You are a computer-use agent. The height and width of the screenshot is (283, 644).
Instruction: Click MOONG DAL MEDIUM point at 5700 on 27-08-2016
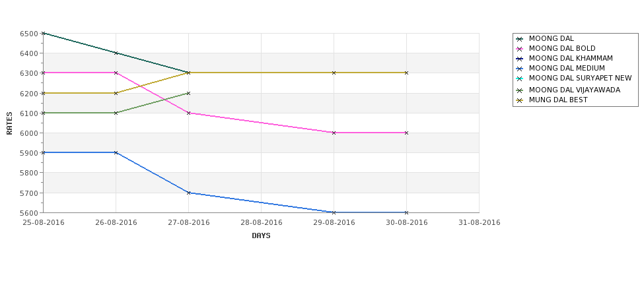tap(188, 193)
